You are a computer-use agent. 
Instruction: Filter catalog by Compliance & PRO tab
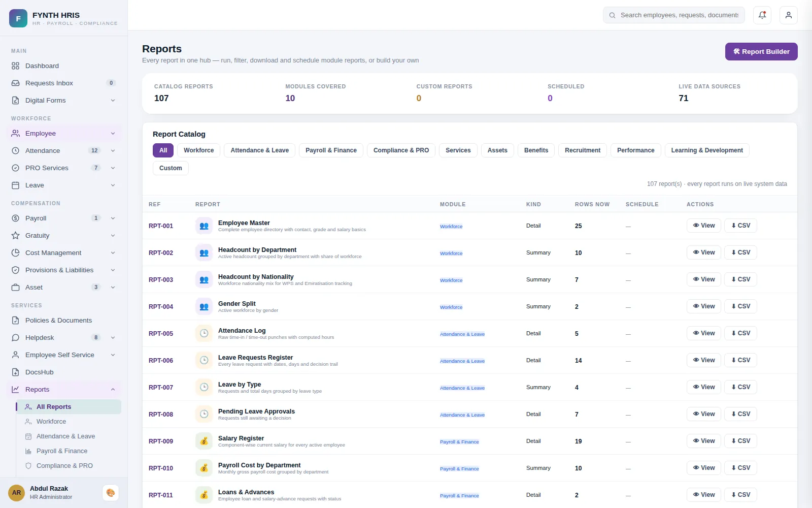pyautogui.click(x=401, y=150)
